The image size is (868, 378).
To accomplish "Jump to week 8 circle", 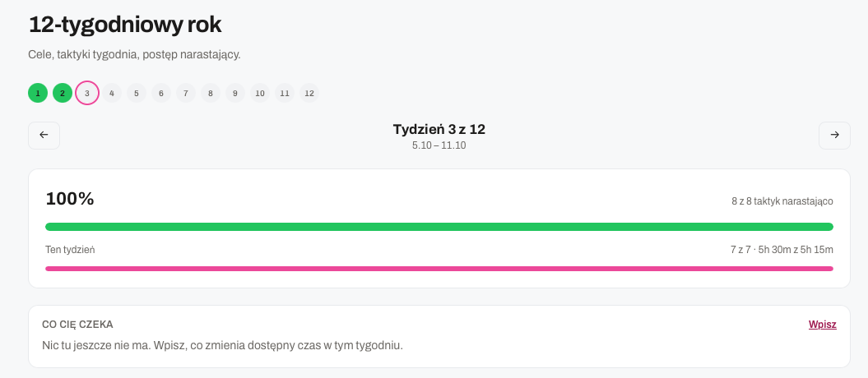I will [x=211, y=93].
